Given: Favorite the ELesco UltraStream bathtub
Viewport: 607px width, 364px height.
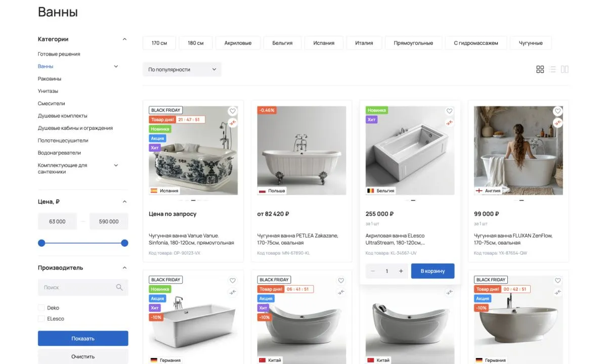Looking at the screenshot, I should pos(449,111).
